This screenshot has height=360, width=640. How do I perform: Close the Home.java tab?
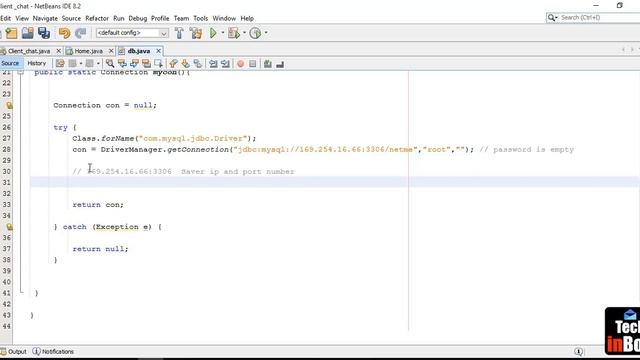[111, 51]
